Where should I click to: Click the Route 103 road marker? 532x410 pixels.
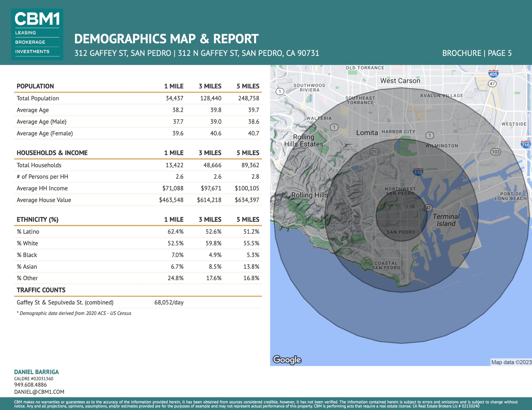click(495, 152)
